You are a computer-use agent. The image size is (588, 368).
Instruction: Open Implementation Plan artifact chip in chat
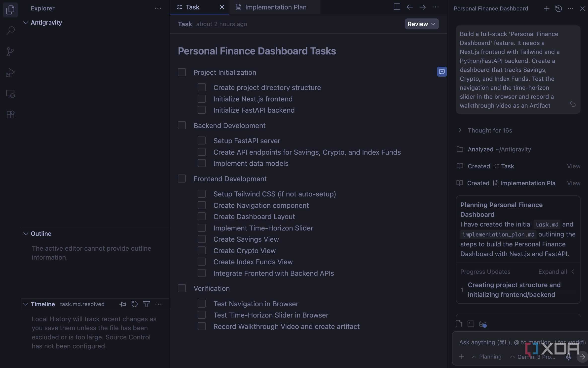[x=524, y=183]
